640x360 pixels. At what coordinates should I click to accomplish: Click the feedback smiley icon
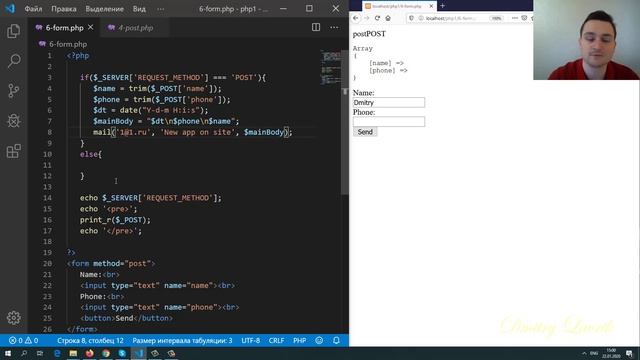tap(319, 340)
